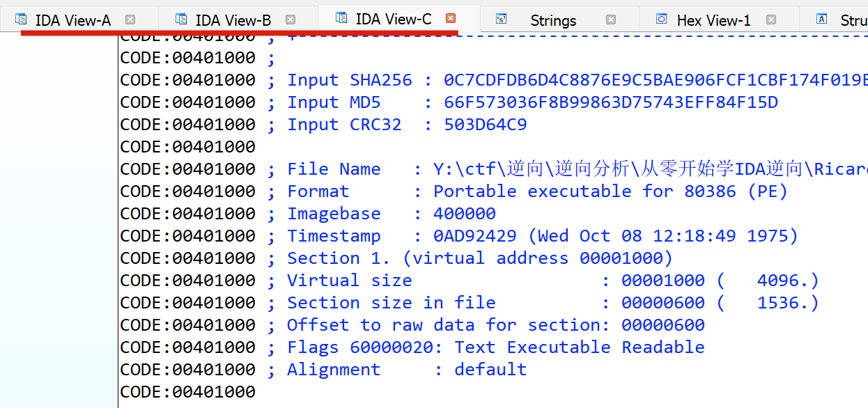
Task: Click the Structures tab icon
Action: click(x=822, y=19)
